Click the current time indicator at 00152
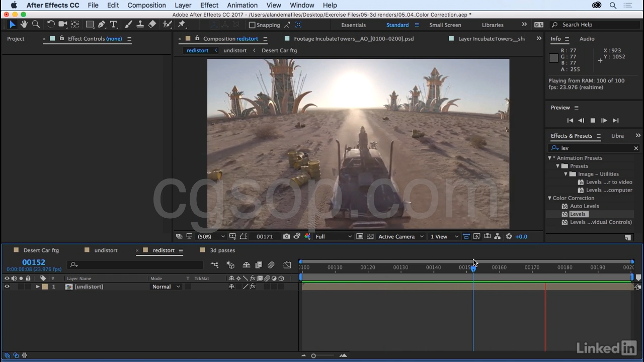The image size is (644, 362). point(473,268)
